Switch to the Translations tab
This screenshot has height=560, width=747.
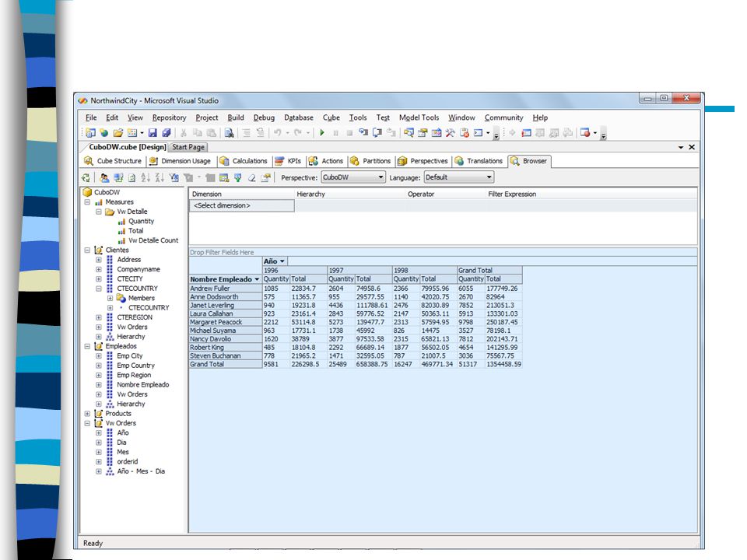[x=479, y=161]
